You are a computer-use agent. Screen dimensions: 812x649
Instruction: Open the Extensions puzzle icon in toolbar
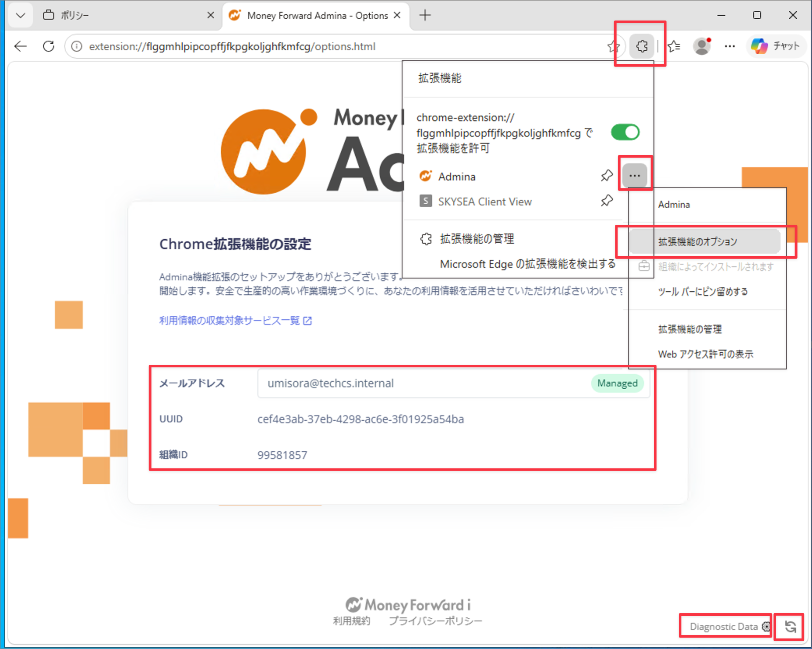642,46
